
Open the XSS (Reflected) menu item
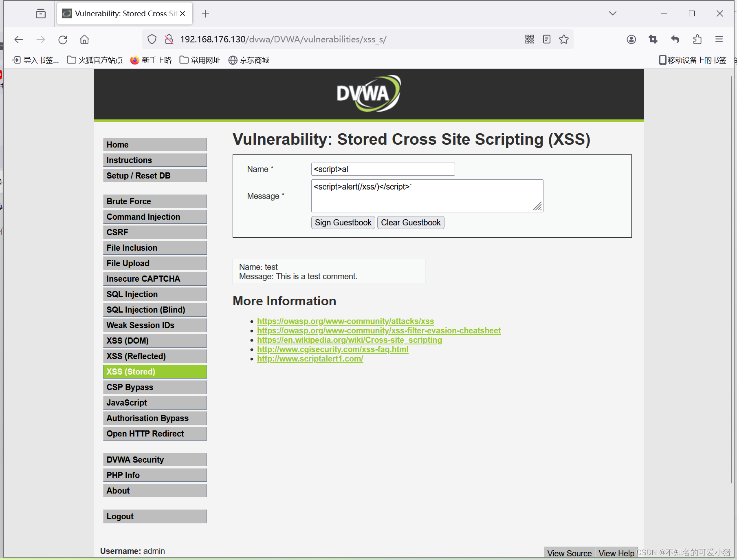(x=155, y=356)
